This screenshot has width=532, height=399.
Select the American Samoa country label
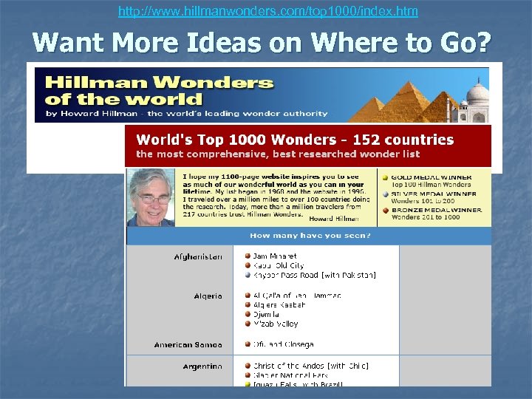point(188,345)
